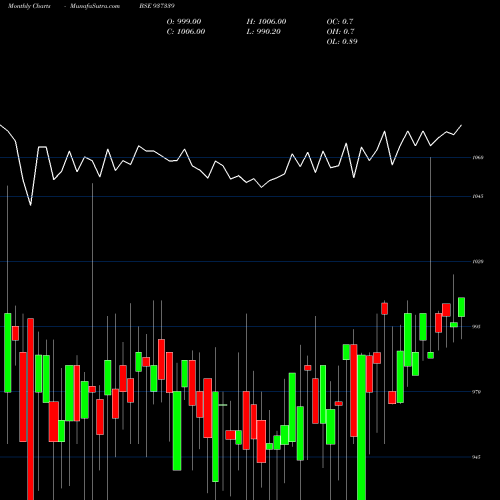Select the high value "H: 1006.00"

click(266, 22)
